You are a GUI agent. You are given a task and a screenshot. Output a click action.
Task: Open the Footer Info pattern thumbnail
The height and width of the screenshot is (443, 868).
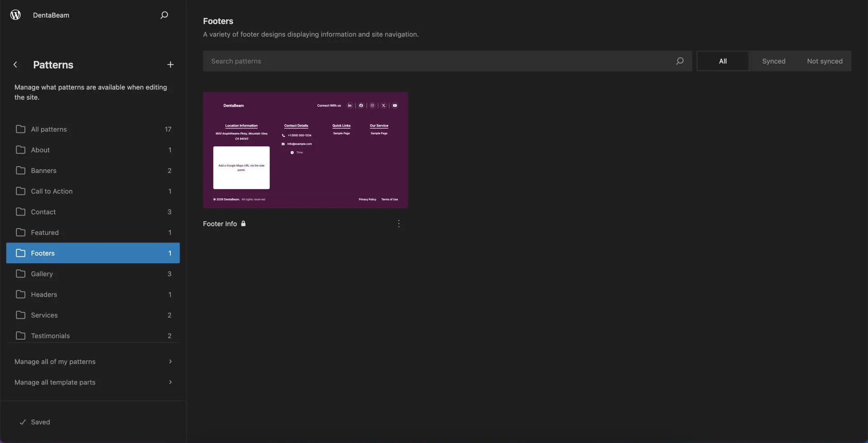point(306,150)
